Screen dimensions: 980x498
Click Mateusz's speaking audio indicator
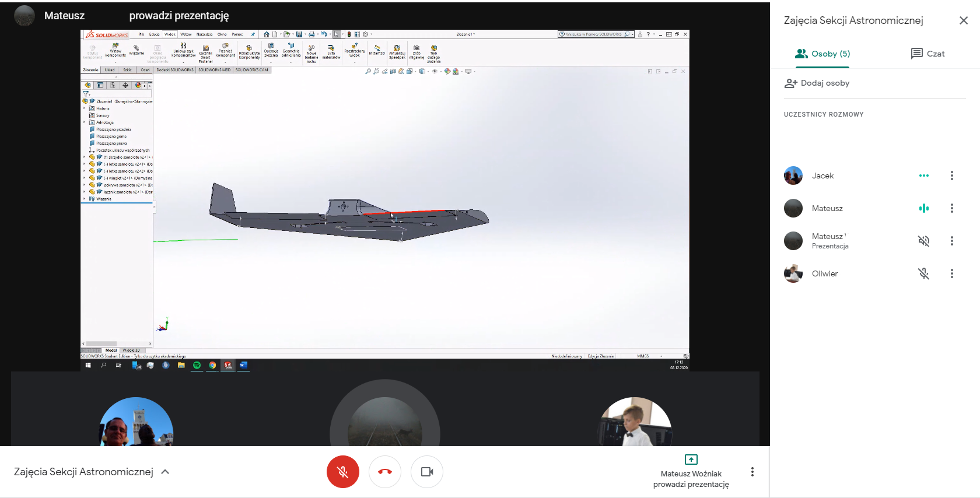(924, 208)
